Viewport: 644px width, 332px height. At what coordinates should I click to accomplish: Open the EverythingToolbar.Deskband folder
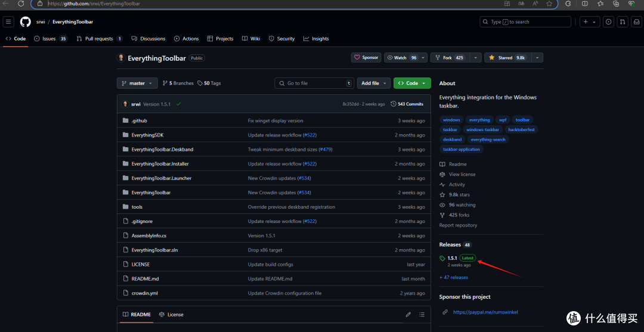coord(162,150)
